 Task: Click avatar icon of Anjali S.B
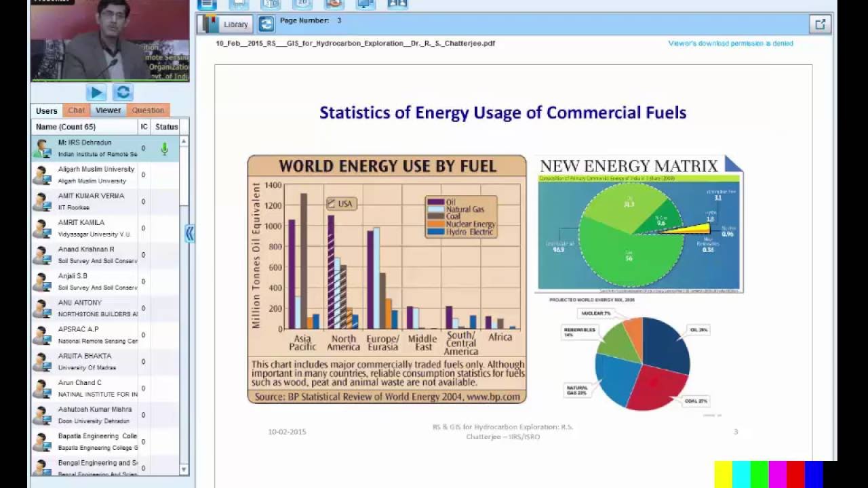tap(43, 282)
